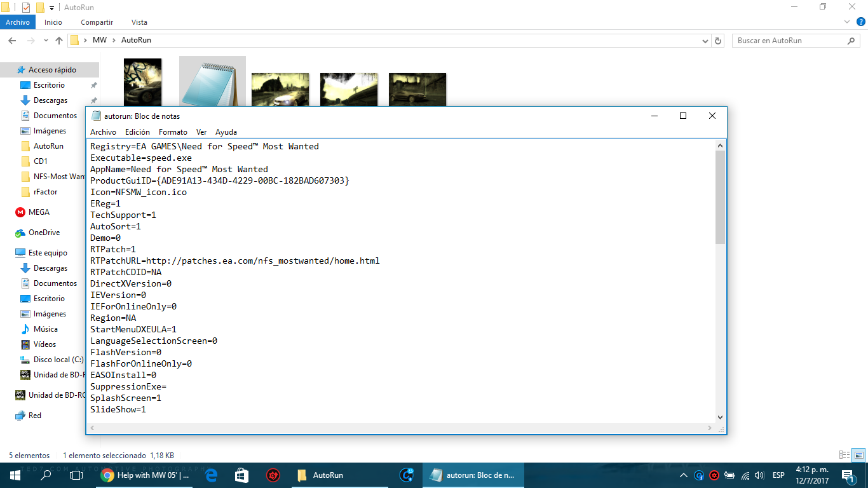Open the blue Archivo tab in Explorer
The height and width of the screenshot is (488, 868).
(18, 22)
